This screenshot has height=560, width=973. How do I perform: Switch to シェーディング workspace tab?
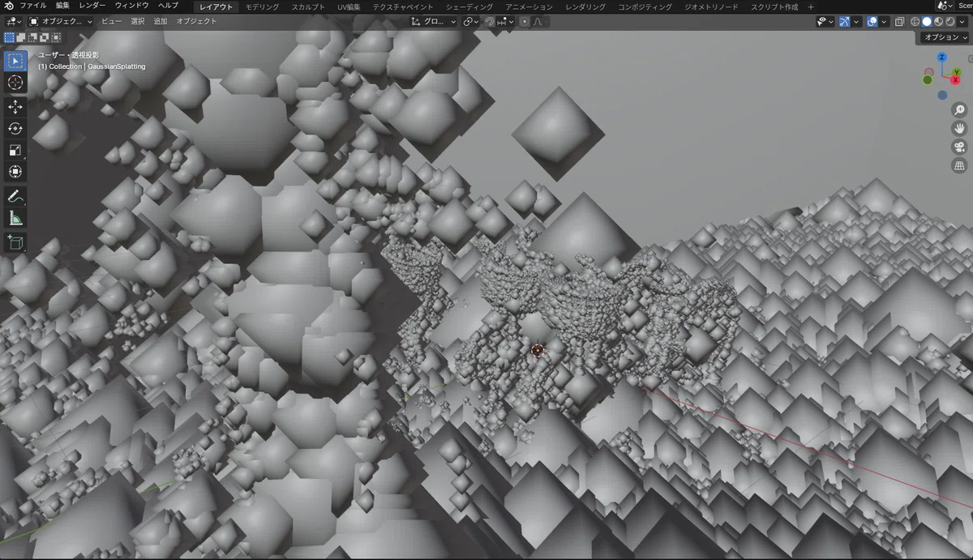tap(469, 6)
